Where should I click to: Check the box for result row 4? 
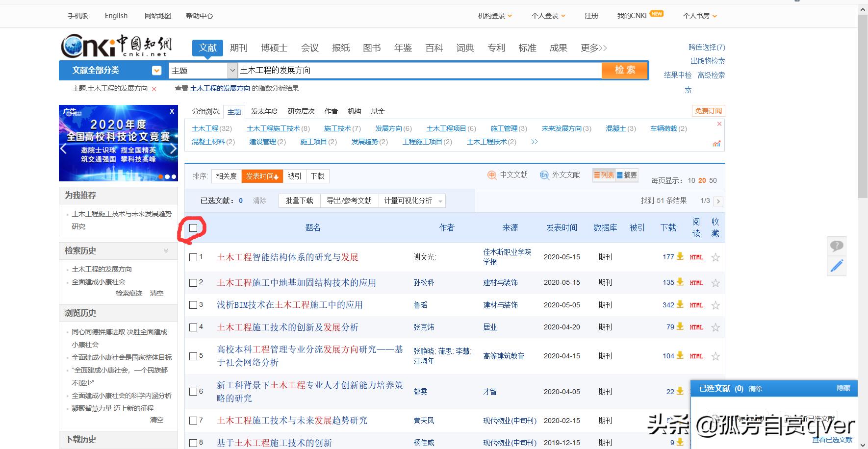[x=193, y=327]
